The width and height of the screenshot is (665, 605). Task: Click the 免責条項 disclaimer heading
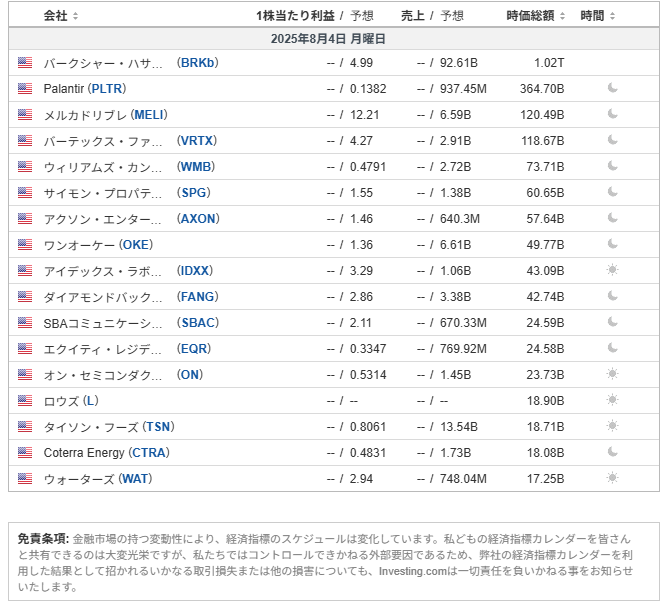click(x=43, y=539)
